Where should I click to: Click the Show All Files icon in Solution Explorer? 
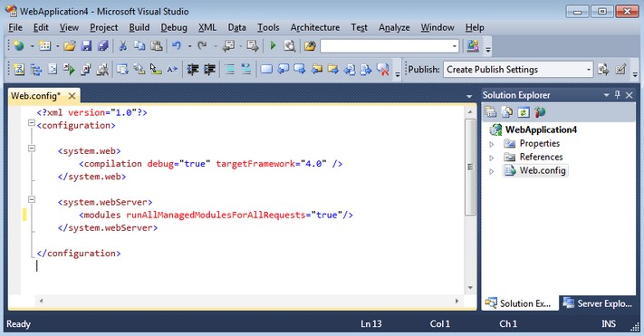point(507,112)
